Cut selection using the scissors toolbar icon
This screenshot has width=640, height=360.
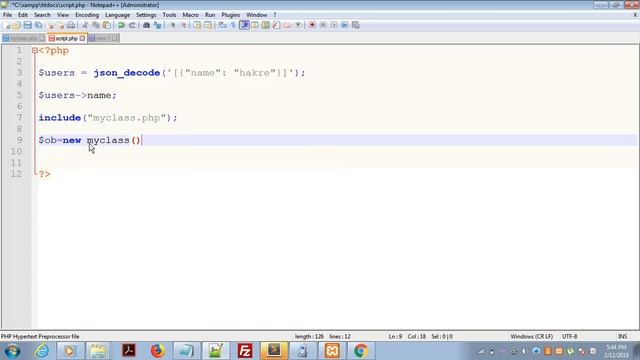[85, 25]
